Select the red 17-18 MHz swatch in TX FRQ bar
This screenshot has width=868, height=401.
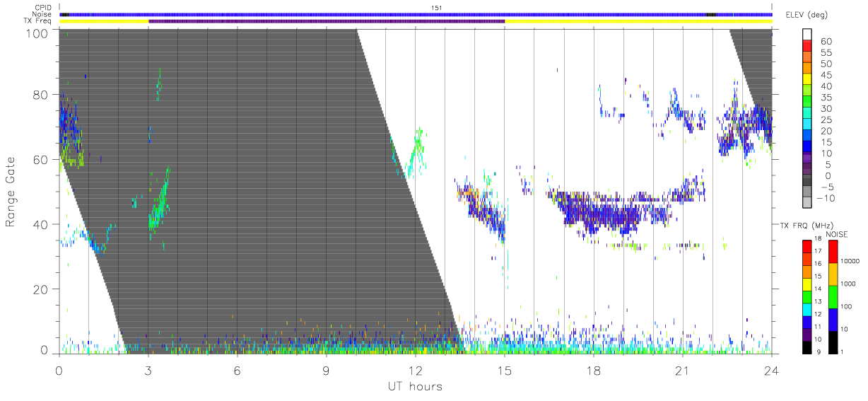pyautogui.click(x=809, y=246)
